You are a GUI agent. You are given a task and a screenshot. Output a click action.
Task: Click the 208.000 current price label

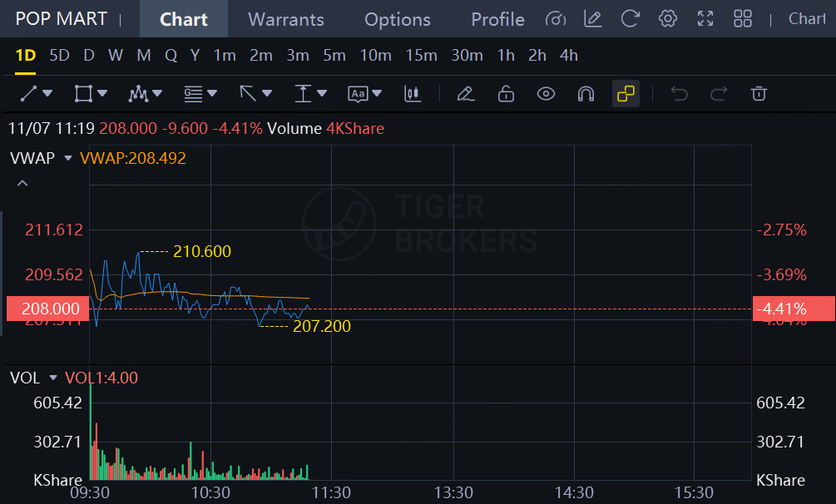tap(45, 309)
